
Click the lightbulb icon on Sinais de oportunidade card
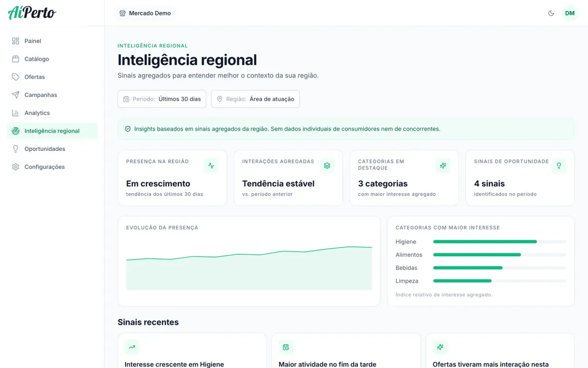pos(559,166)
